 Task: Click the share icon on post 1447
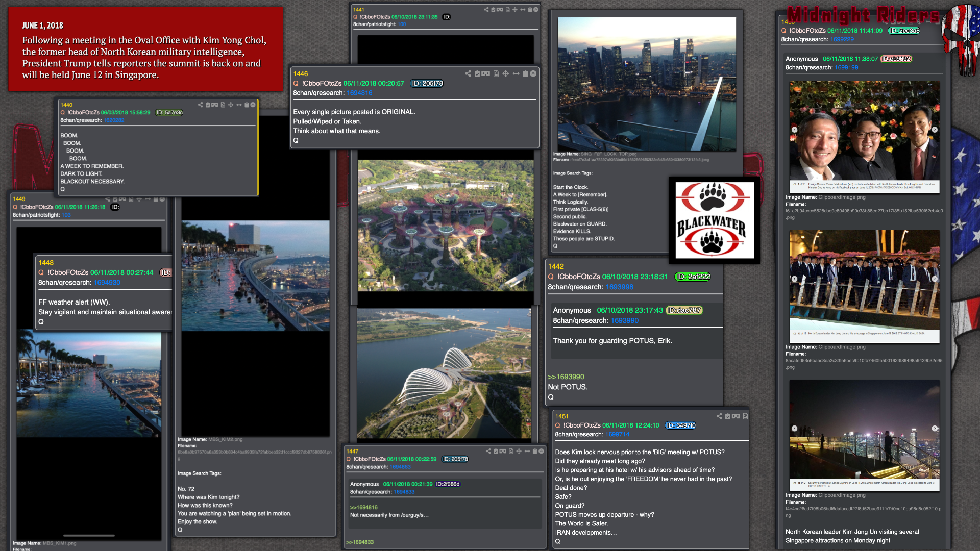point(488,451)
